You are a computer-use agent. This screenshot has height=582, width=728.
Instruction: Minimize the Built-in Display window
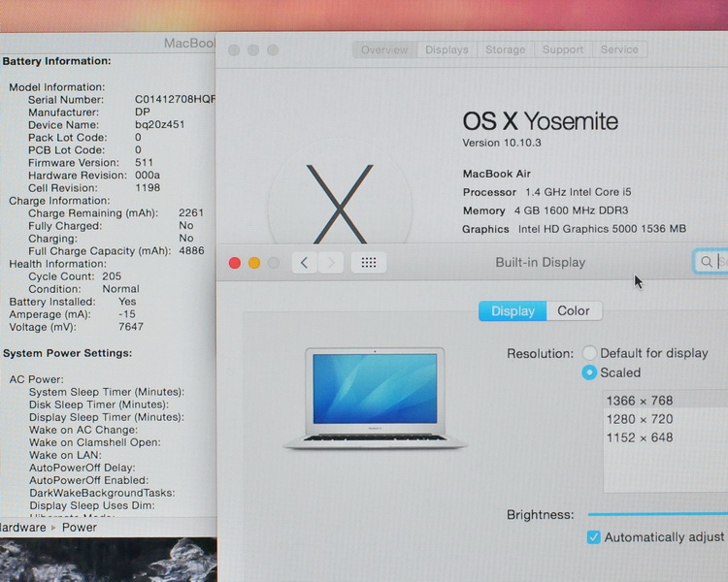coord(254,263)
